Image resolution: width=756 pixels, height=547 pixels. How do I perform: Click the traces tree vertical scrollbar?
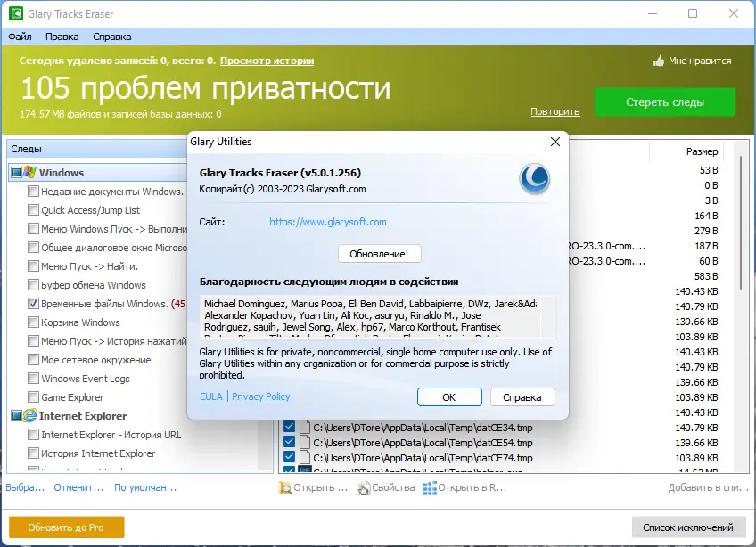tap(265, 444)
